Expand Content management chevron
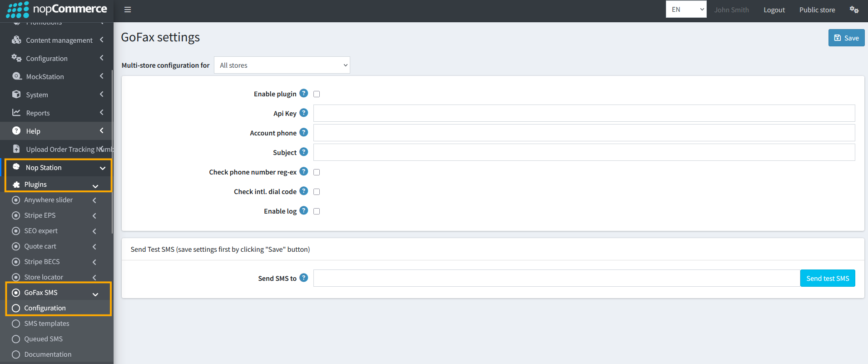Image resolution: width=868 pixels, height=364 pixels. 102,40
